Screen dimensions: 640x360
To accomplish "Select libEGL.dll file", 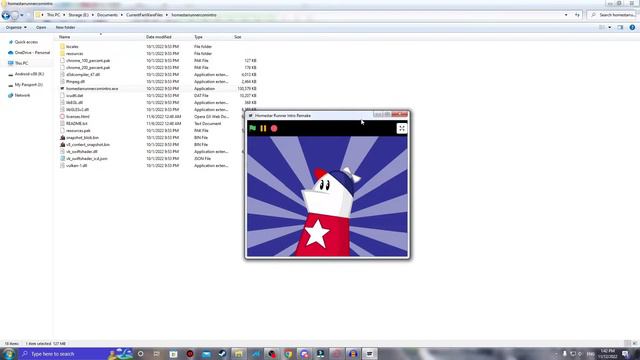I will tap(74, 102).
